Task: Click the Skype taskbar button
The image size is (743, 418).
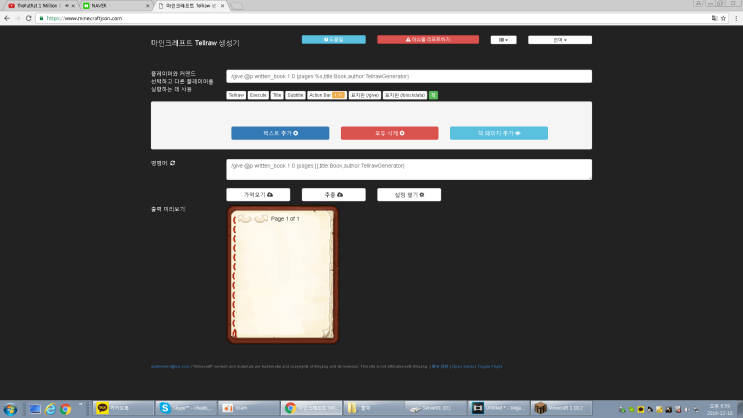Action: coord(184,409)
